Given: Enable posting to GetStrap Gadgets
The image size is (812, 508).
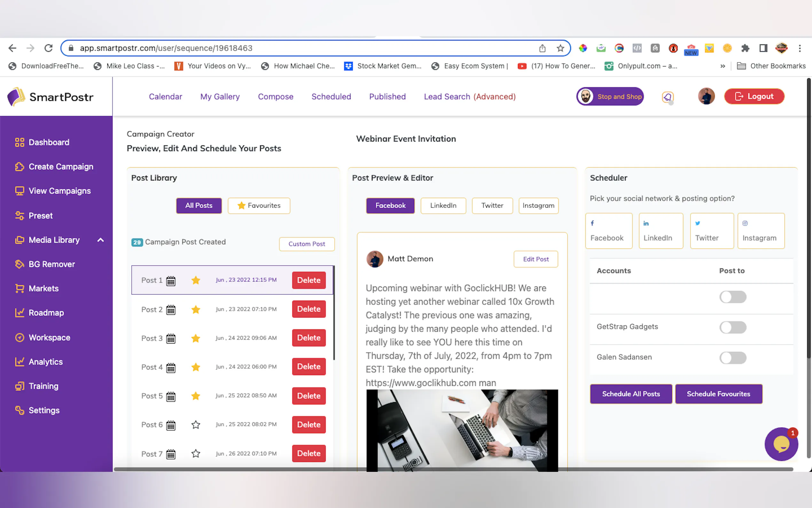Looking at the screenshot, I should click(x=732, y=327).
